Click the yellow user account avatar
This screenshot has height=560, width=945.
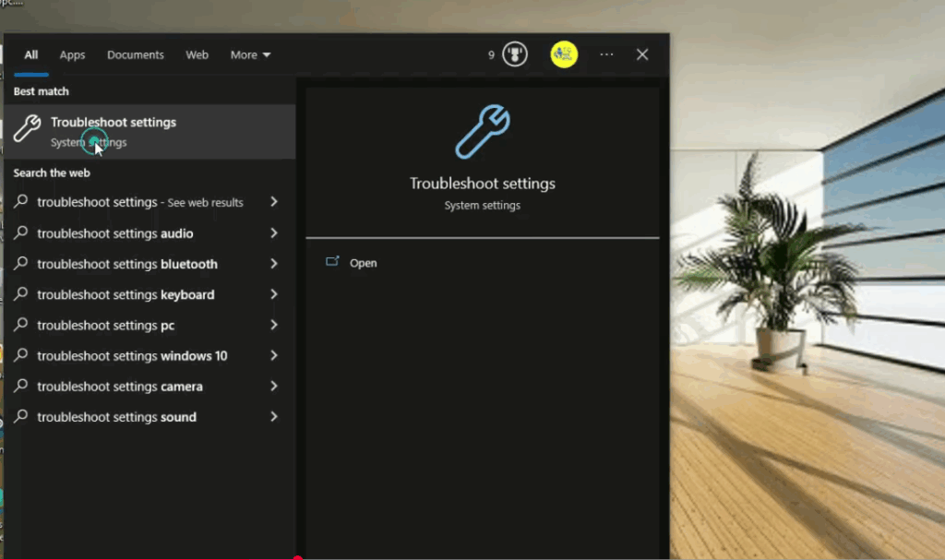[x=564, y=54]
